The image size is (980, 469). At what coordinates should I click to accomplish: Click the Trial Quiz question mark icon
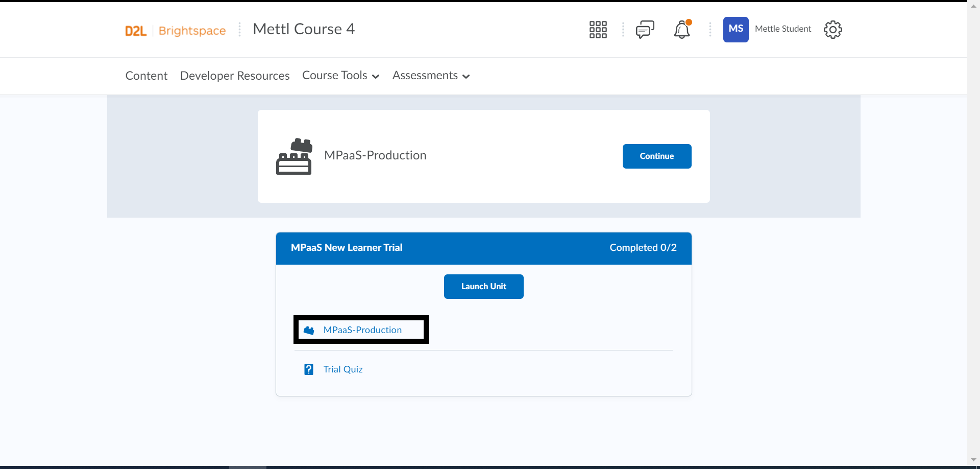pyautogui.click(x=309, y=369)
